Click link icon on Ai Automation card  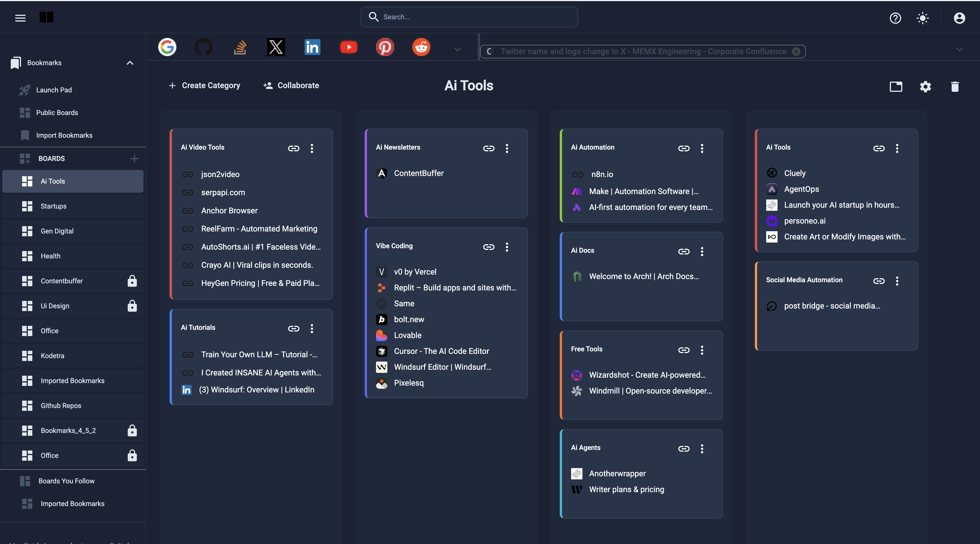[684, 148]
